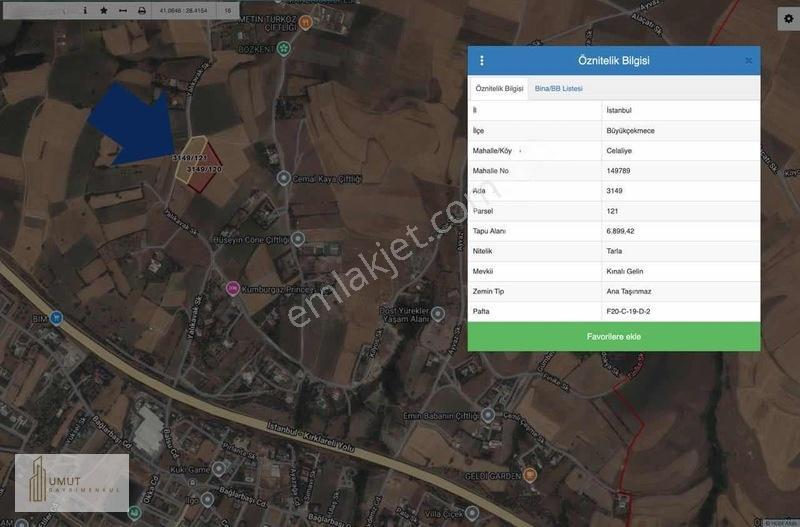800x527 pixels.
Task: Click the print icon in the toolbar
Action: 142,10
